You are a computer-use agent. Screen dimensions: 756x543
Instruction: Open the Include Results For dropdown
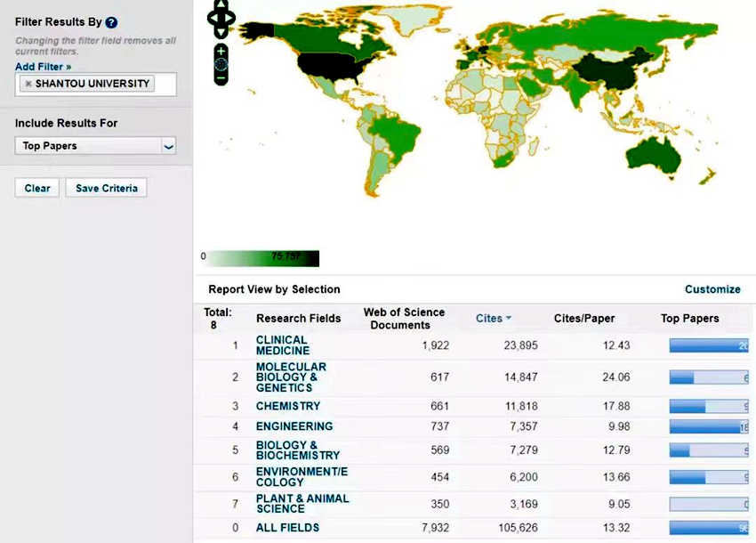(169, 146)
